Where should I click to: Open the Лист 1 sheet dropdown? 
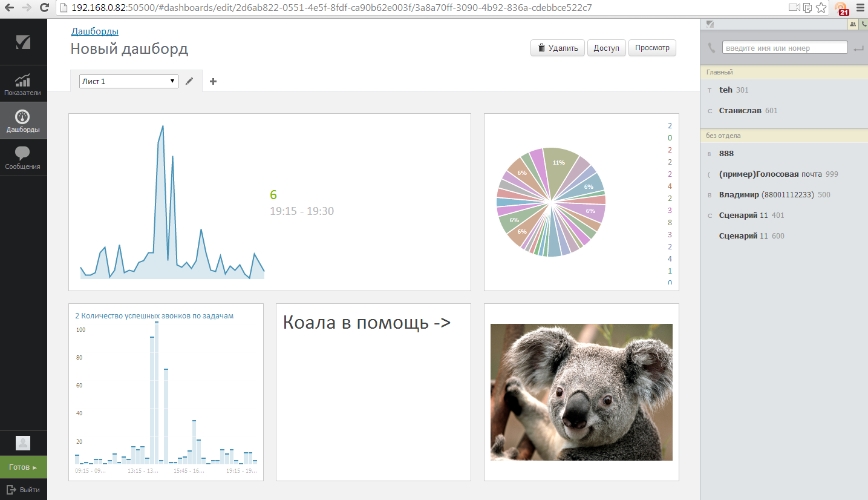coord(128,81)
